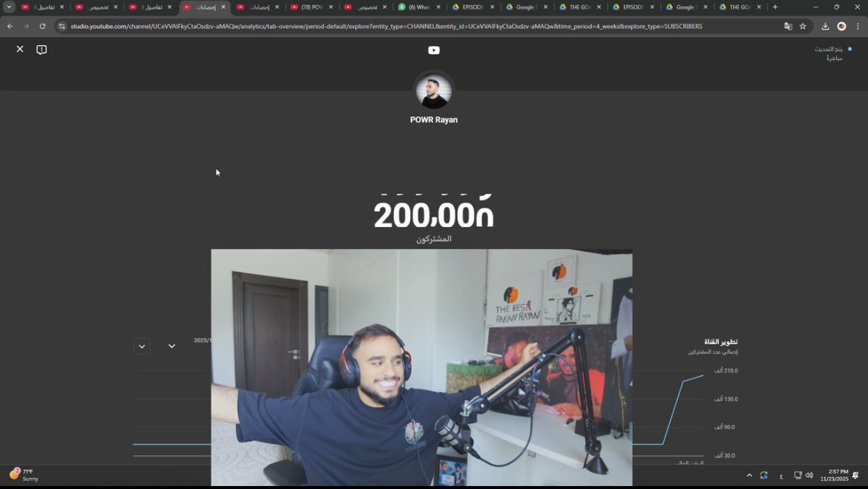Screen dimensions: 868x489
Task: Open the Chrome profile avatar menu
Action: tap(841, 26)
